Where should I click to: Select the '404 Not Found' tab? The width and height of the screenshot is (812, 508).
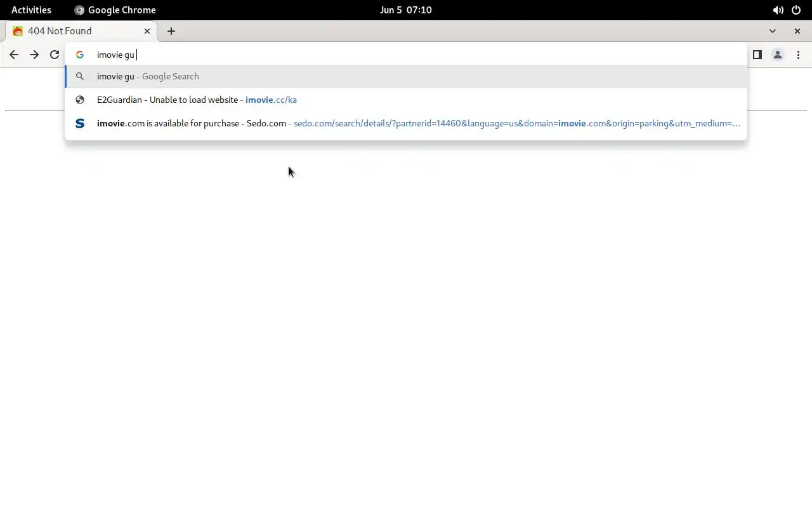click(x=81, y=31)
